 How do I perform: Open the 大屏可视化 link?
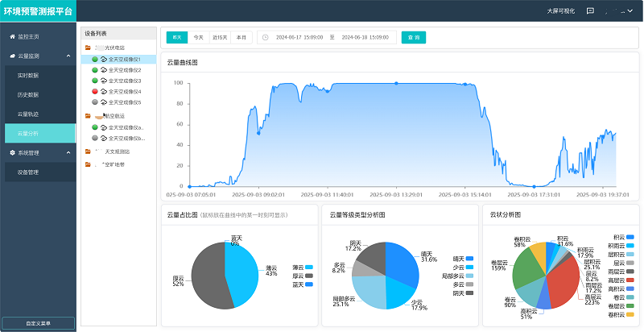click(x=561, y=11)
